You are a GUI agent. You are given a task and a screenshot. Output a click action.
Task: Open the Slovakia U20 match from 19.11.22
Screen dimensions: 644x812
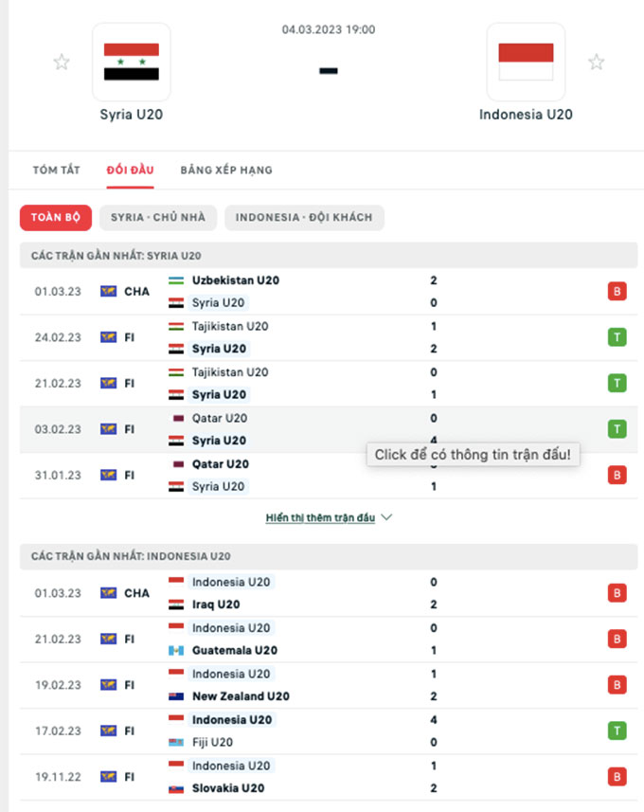coord(329,777)
